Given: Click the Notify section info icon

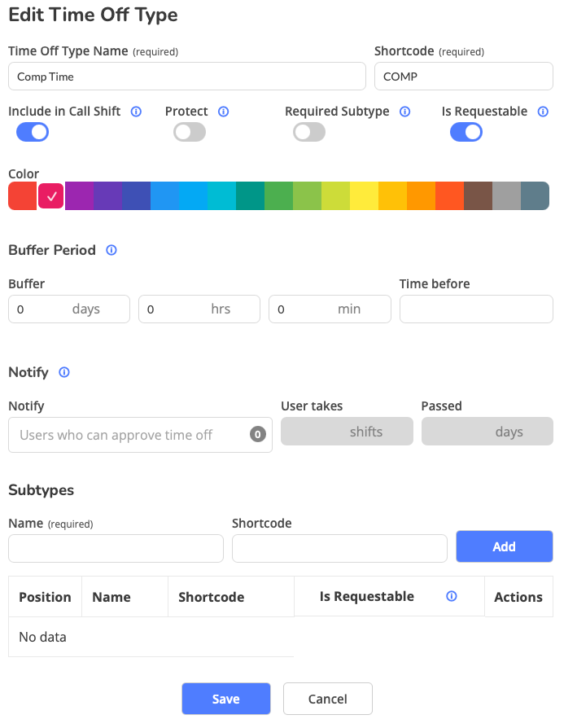Looking at the screenshot, I should coord(64,372).
